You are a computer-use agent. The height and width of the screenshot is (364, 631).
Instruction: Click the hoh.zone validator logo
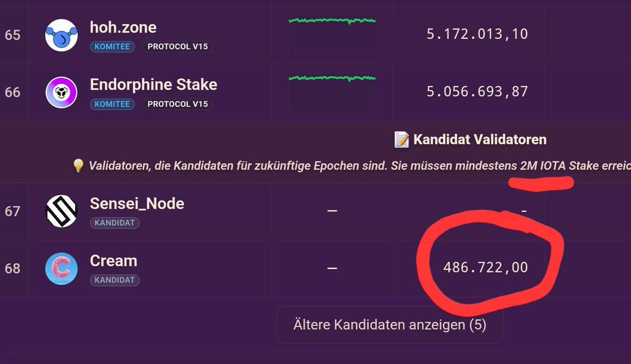(x=62, y=35)
